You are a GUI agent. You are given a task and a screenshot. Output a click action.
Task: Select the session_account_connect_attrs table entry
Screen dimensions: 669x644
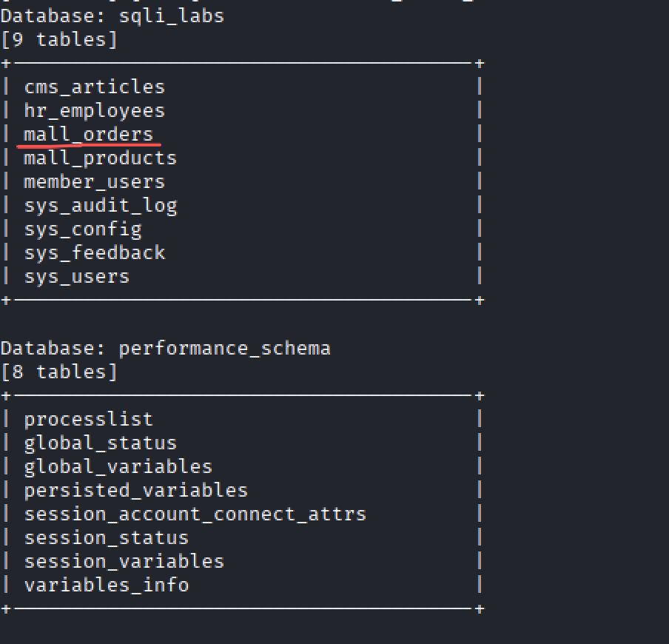click(x=195, y=514)
